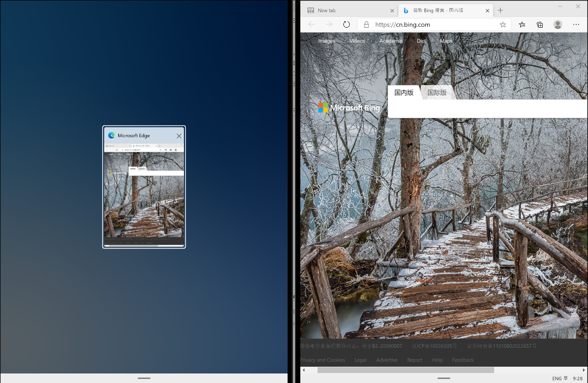Open Academic in Bing navigation
The image size is (588, 383).
click(x=391, y=41)
